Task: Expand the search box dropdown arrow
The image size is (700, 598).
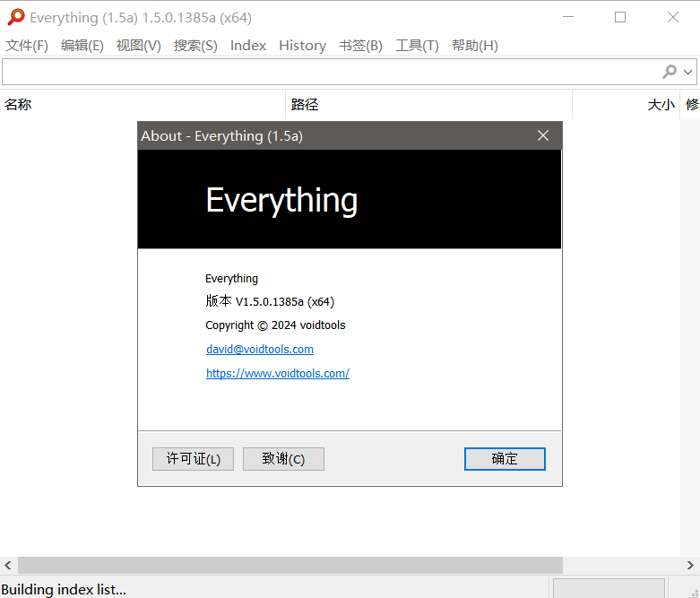Action: tap(688, 72)
